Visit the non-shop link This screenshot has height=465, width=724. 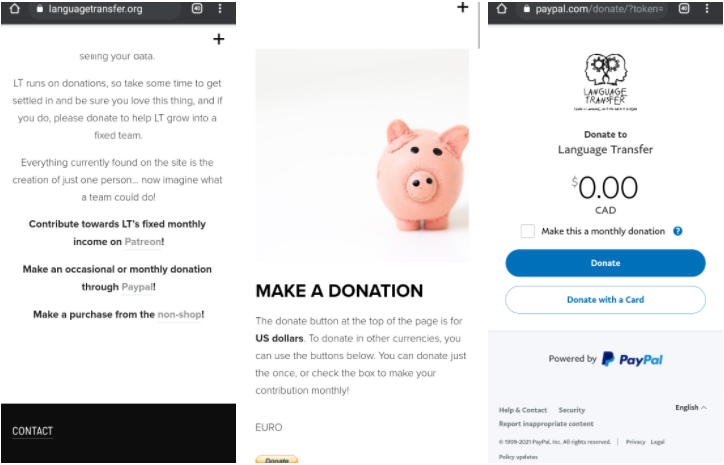coord(180,314)
